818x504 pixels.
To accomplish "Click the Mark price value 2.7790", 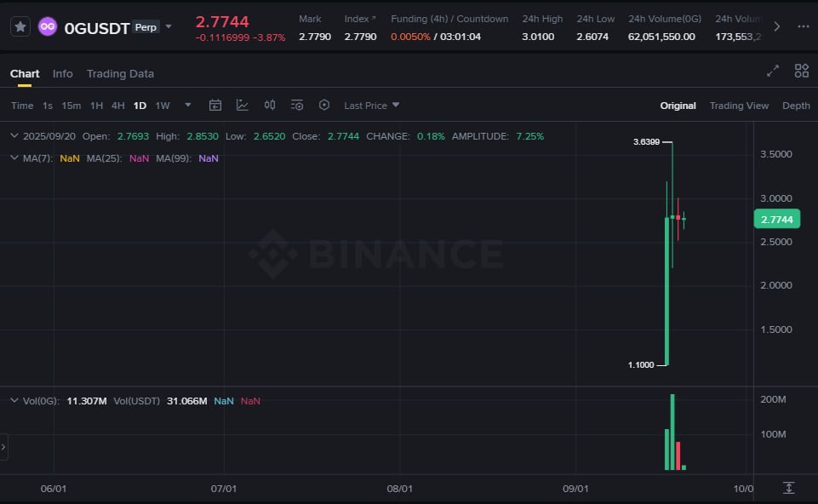I will [x=315, y=37].
